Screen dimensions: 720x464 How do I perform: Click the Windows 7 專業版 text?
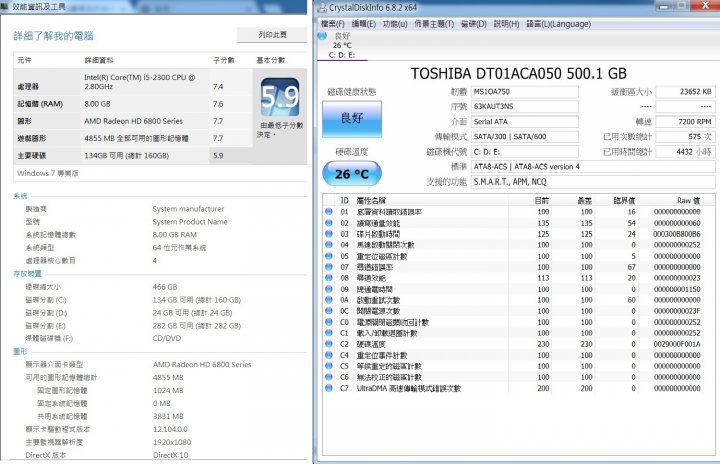(x=48, y=173)
